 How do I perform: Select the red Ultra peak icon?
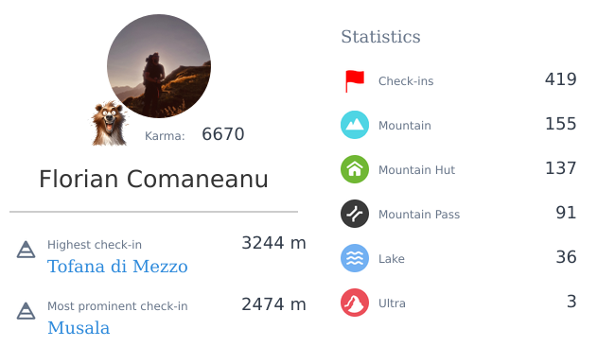tap(355, 303)
